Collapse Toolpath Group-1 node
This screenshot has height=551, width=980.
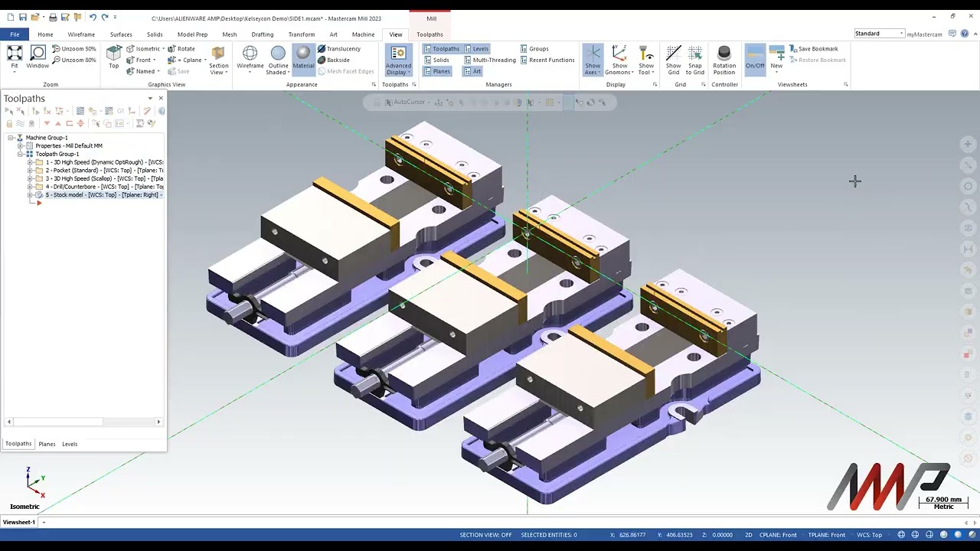point(20,154)
